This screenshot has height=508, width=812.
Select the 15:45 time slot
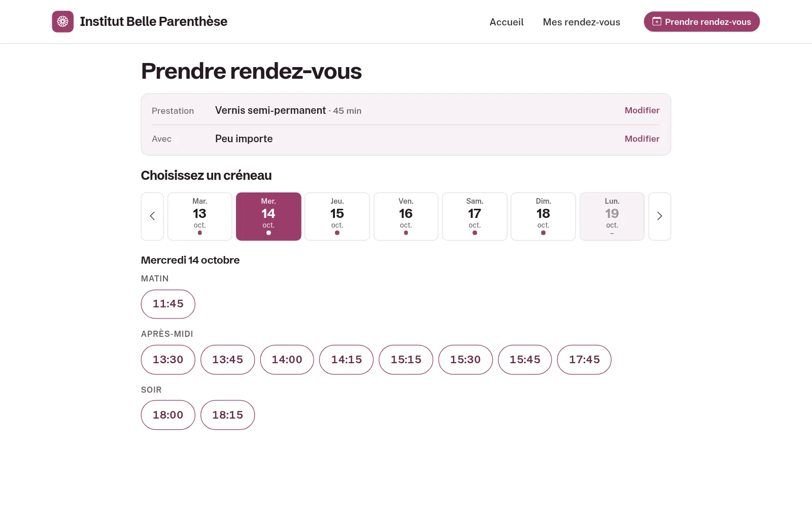[525, 360]
